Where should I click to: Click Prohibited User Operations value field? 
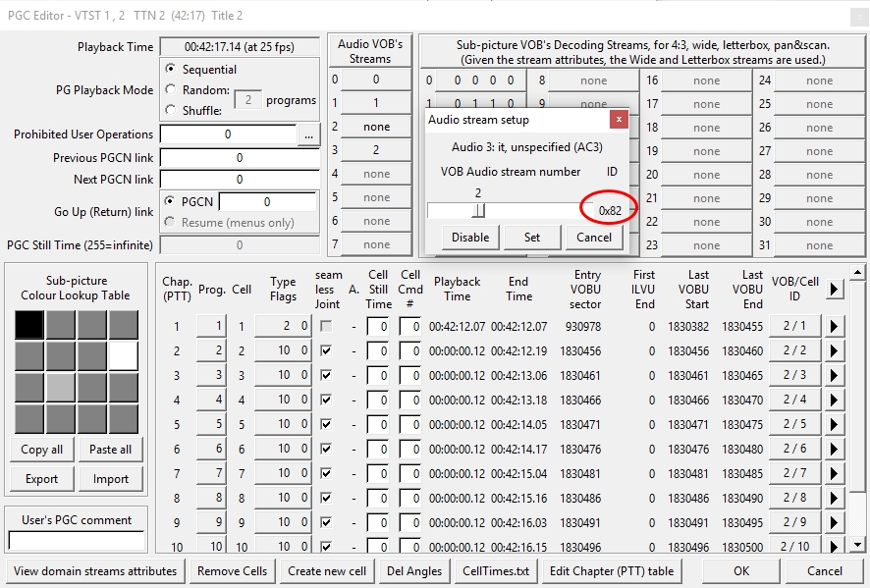coord(228,134)
